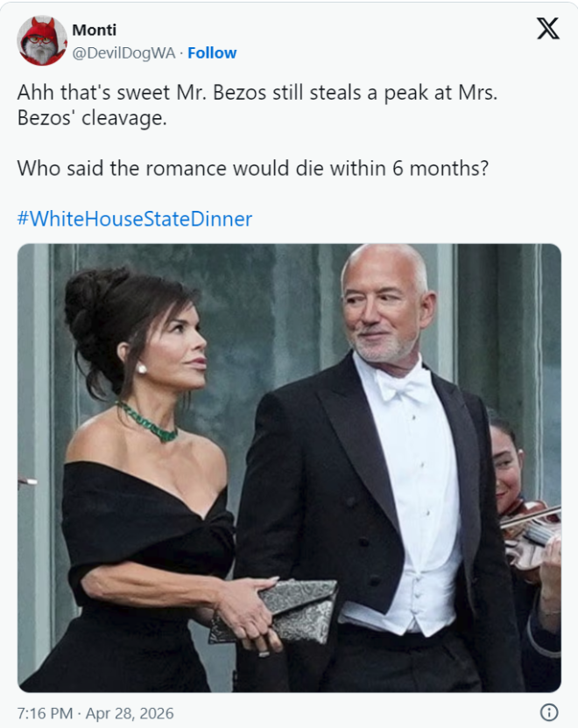Open Monti's profile avatar picture
This screenshot has width=578, height=728.
point(41,41)
